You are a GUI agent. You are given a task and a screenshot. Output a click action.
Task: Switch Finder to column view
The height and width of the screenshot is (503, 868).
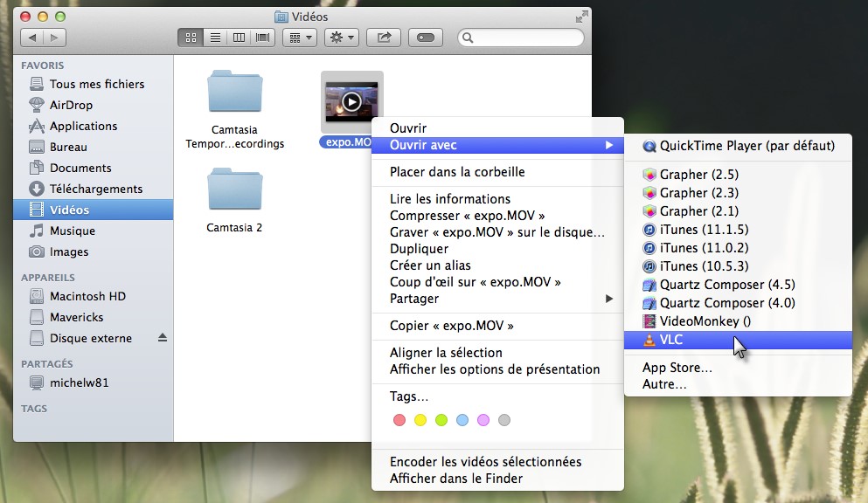pyautogui.click(x=238, y=38)
